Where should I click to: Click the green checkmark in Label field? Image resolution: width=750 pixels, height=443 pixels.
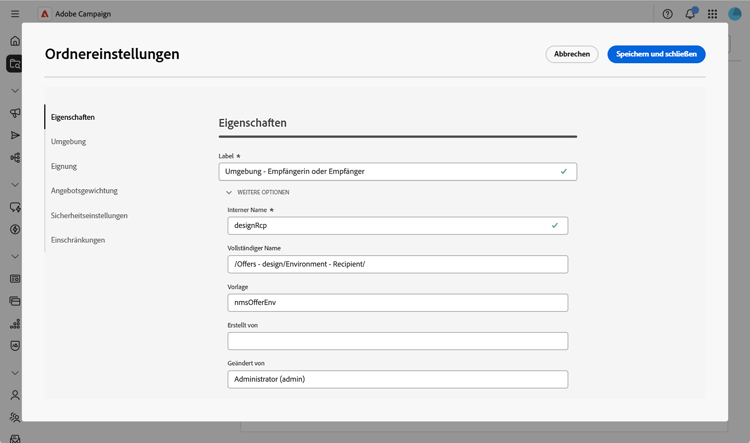[x=563, y=171]
